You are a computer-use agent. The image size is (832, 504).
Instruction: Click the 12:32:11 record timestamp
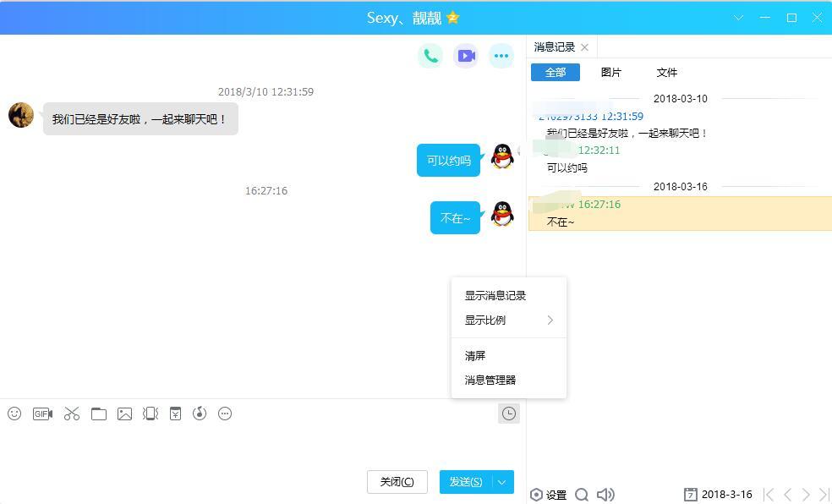599,151
